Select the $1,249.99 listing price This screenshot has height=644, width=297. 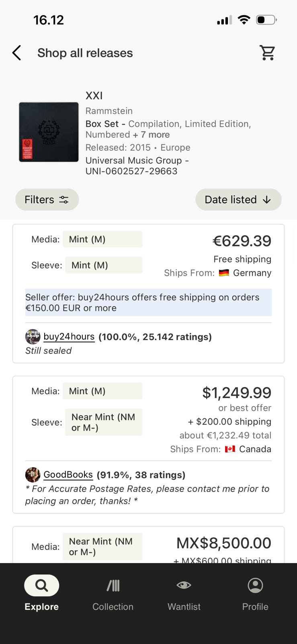click(236, 393)
